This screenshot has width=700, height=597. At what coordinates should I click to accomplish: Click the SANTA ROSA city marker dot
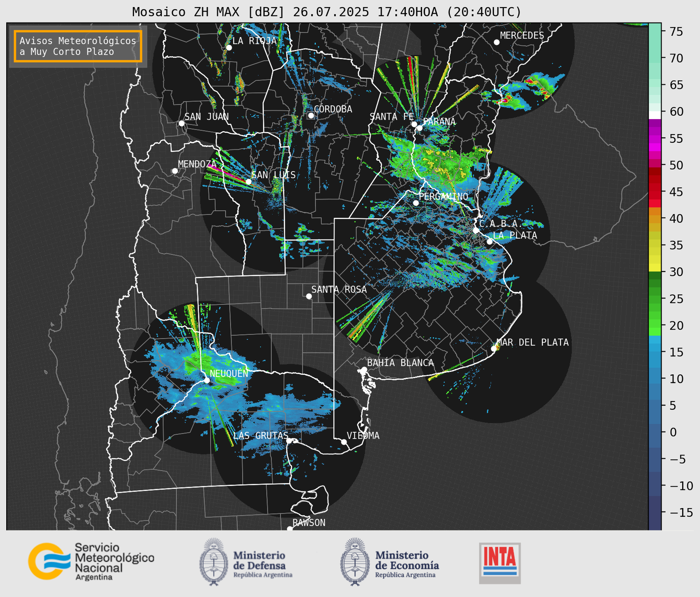(x=309, y=296)
